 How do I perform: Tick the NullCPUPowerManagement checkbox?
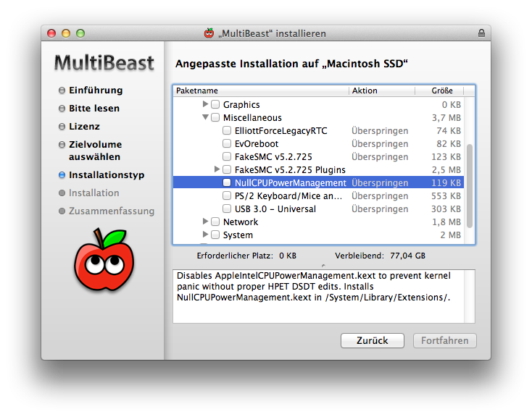[x=227, y=182]
